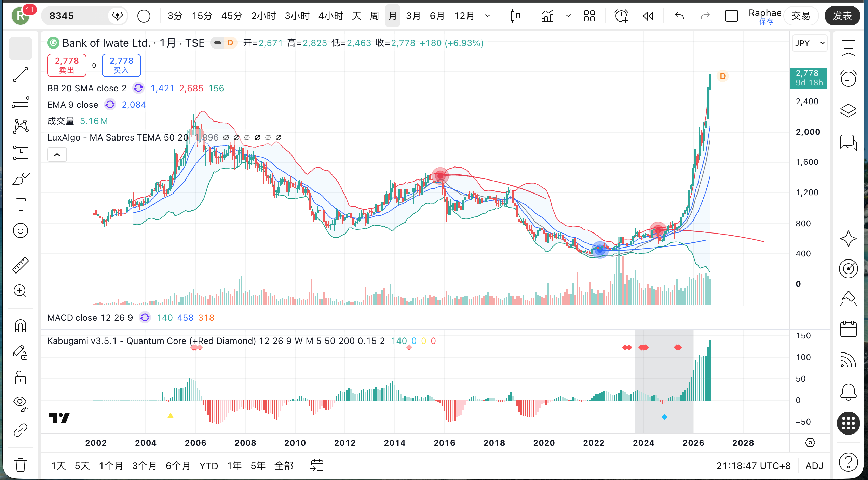Screen dimensions: 868x480
Task: Open the 21:18:47 UTC+8 timezone menu
Action: click(x=754, y=466)
